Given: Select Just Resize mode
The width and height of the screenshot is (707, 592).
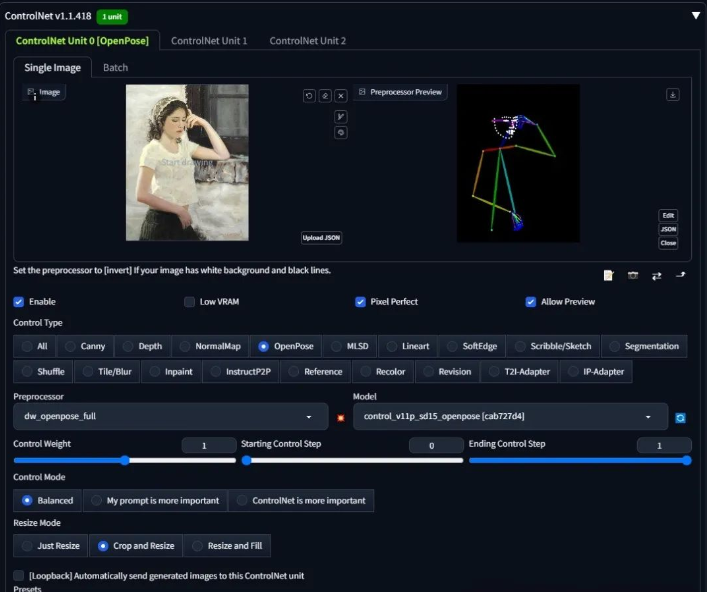Looking at the screenshot, I should coord(50,546).
